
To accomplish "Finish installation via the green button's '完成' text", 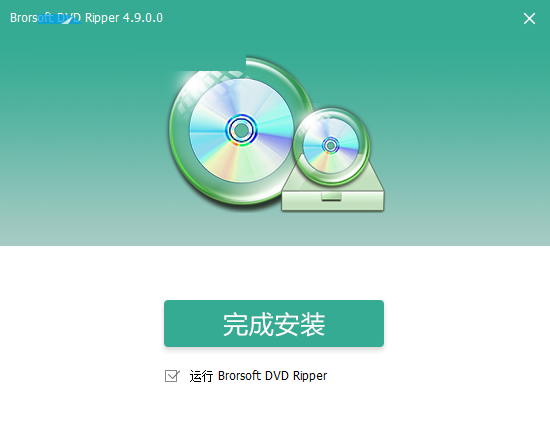I will (248, 324).
